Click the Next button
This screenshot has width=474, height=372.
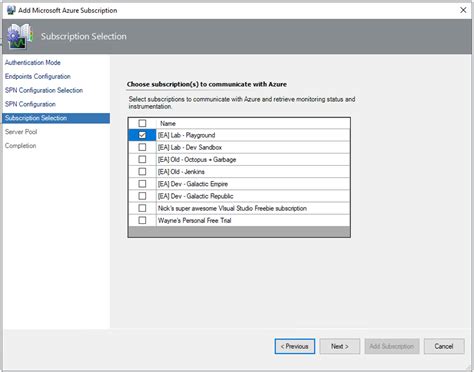[x=340, y=346]
